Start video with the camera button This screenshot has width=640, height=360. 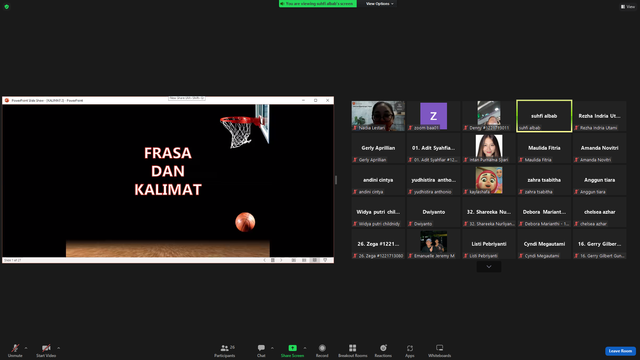click(46, 350)
